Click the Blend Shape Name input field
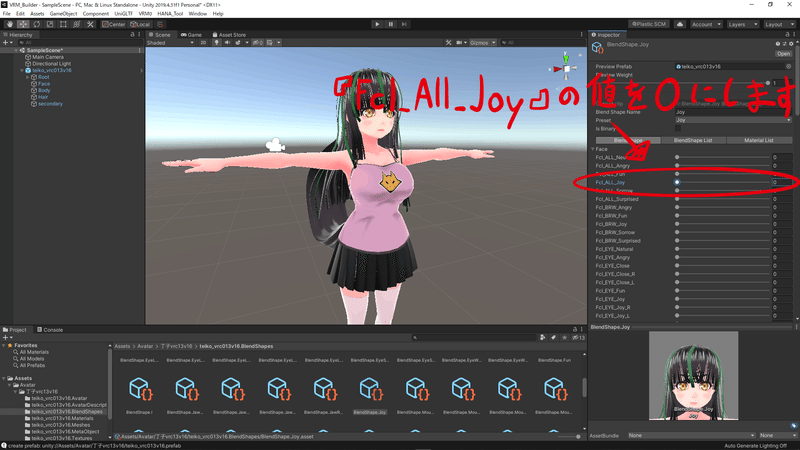800x450 pixels. (x=733, y=112)
